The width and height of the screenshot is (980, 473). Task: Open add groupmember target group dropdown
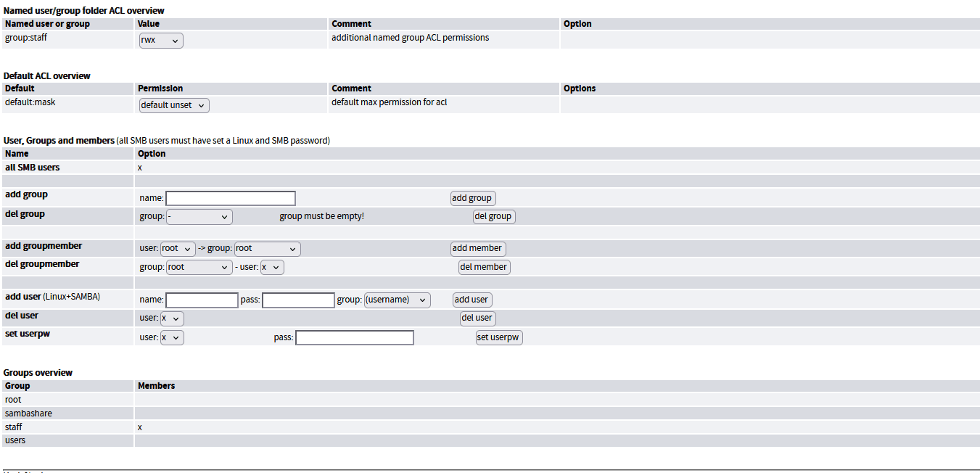click(x=267, y=249)
